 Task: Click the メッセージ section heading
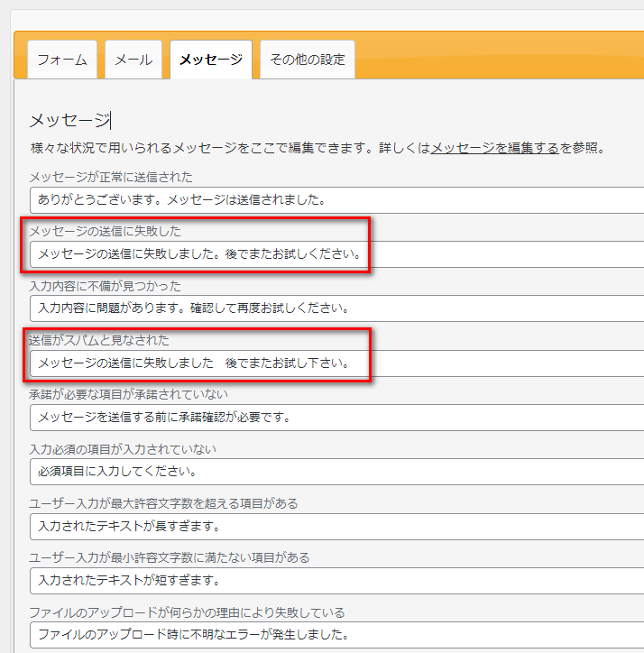pos(70,120)
